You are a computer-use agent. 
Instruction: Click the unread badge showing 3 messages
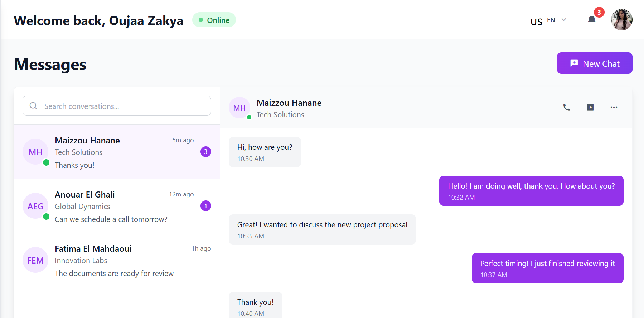coord(205,152)
